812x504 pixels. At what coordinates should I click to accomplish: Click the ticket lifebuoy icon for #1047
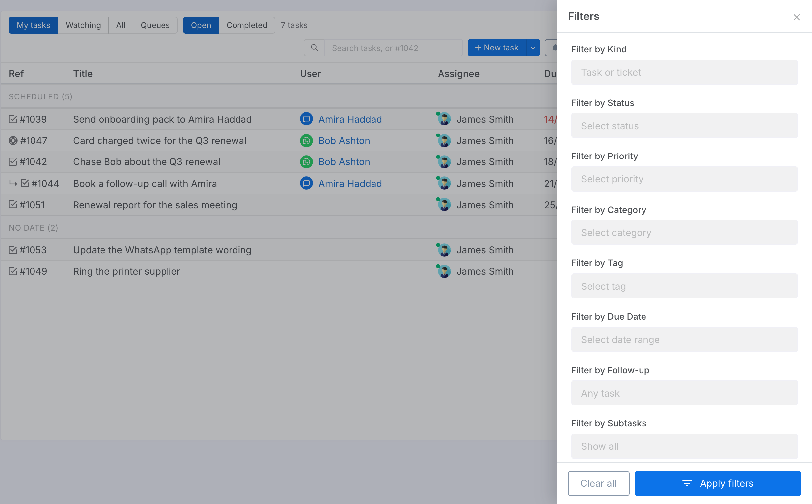(x=13, y=140)
